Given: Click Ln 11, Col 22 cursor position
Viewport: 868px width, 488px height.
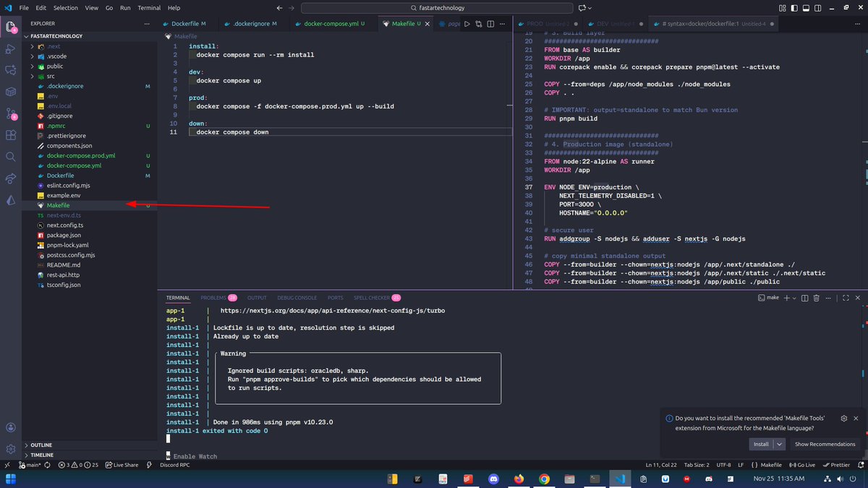Looking at the screenshot, I should point(663,465).
